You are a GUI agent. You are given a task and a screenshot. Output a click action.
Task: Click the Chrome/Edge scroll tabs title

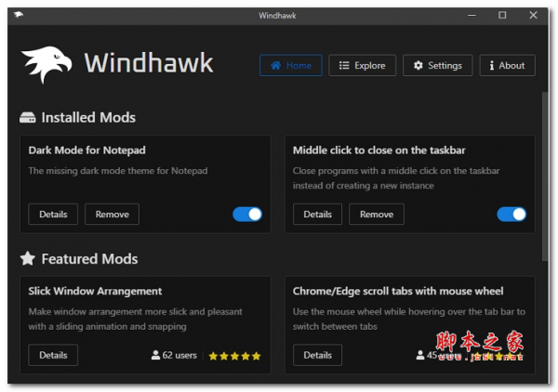point(398,291)
